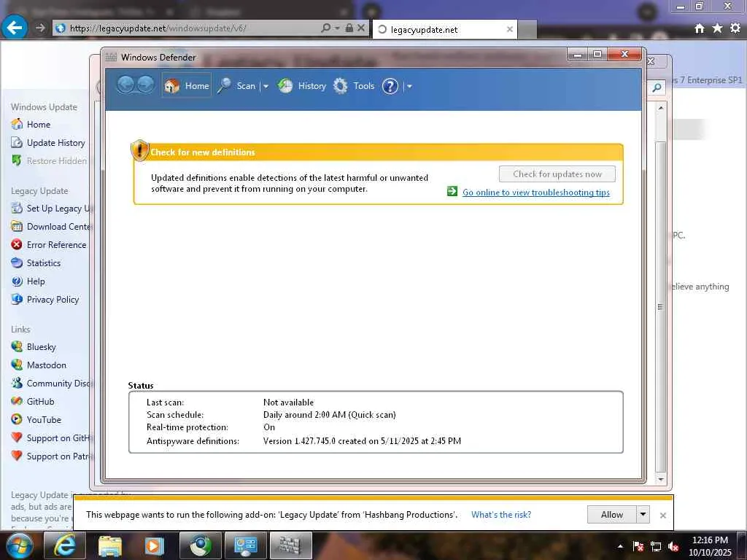Open the Defender History view
The width and height of the screenshot is (747, 560).
pyautogui.click(x=301, y=86)
